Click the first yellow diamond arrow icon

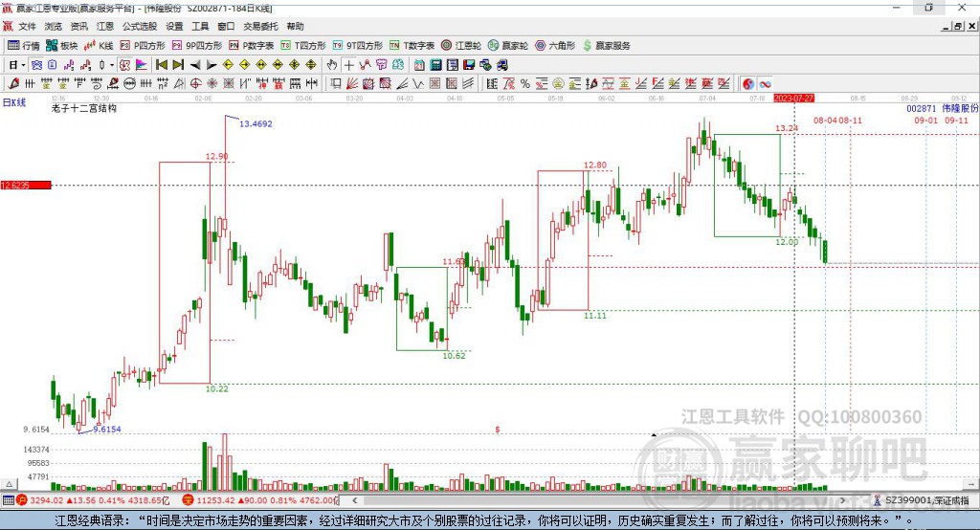pyautogui.click(x=228, y=65)
